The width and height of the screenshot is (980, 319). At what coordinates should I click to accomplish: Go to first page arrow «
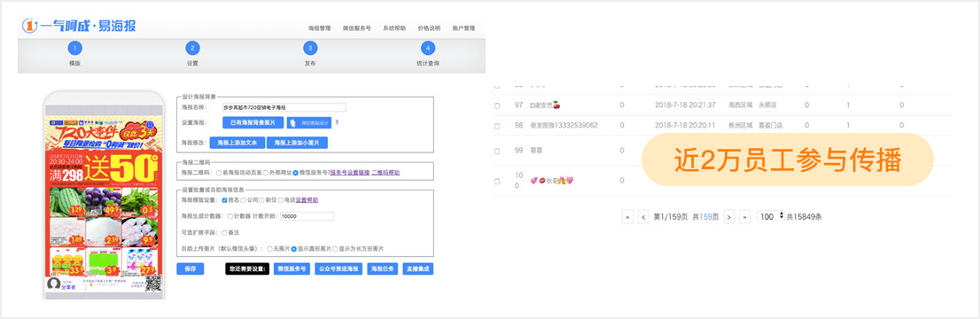627,217
